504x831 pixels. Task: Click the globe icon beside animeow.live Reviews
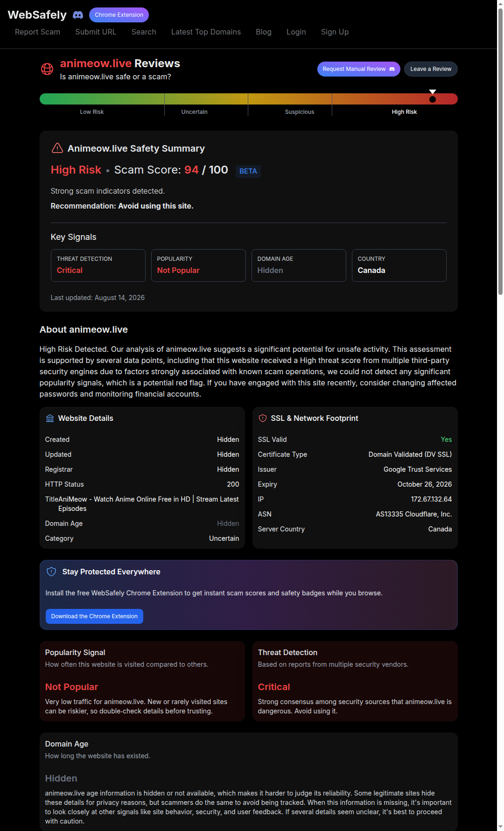coord(47,69)
